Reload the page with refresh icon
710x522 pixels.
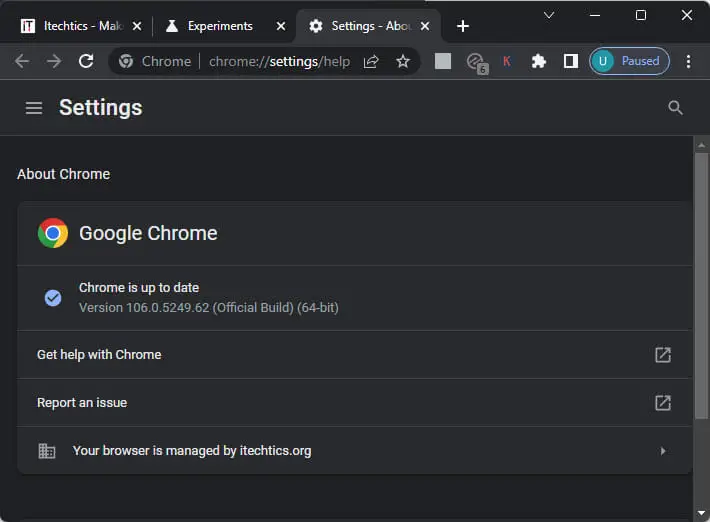click(x=86, y=61)
